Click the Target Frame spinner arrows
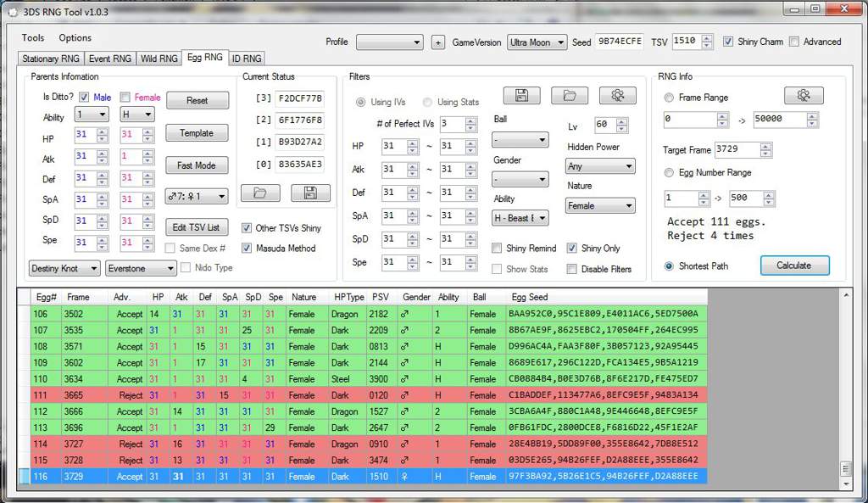Image resolution: width=868 pixels, height=503 pixels. 765,149
